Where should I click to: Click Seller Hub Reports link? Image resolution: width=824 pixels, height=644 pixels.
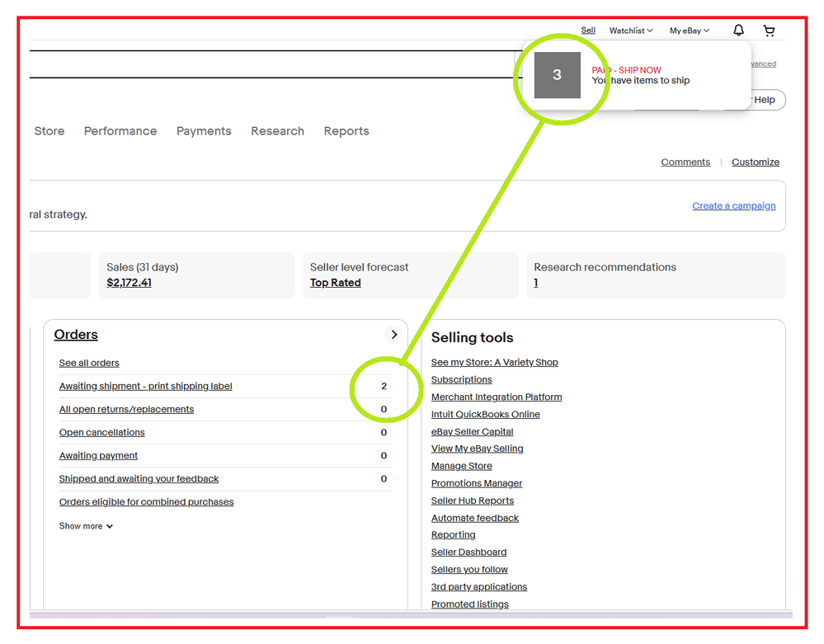[473, 501]
